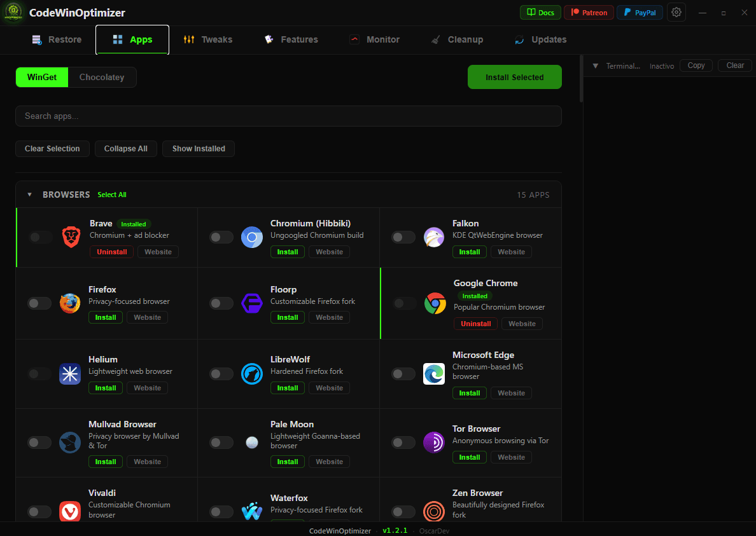Click Select All link for Browsers
This screenshot has height=536, width=756.
(112, 195)
